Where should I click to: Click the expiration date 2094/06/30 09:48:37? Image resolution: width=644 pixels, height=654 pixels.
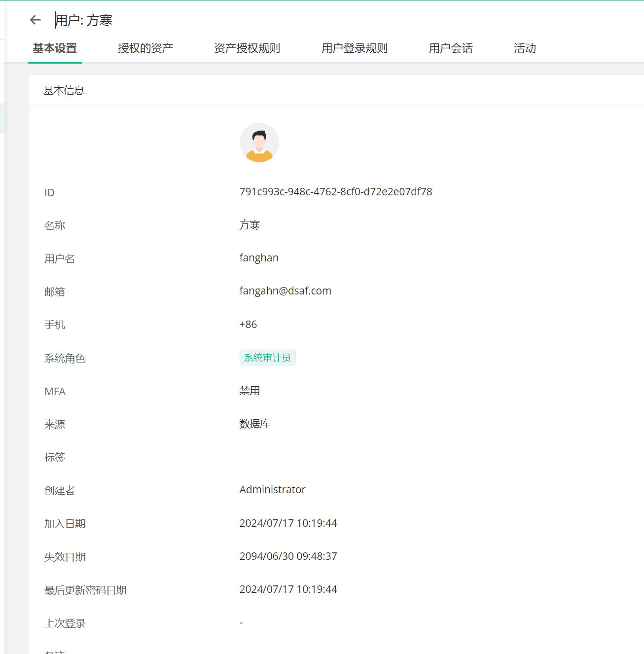tap(288, 556)
